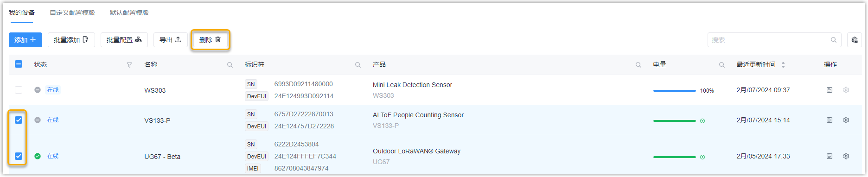Screen dimensions: 868x177
Task: Click the 添加 button
Action: pyautogui.click(x=26, y=40)
